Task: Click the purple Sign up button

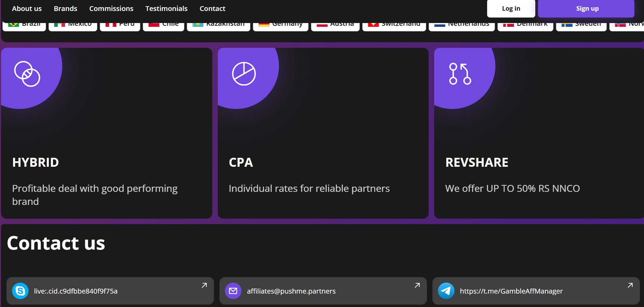Action: click(x=586, y=9)
